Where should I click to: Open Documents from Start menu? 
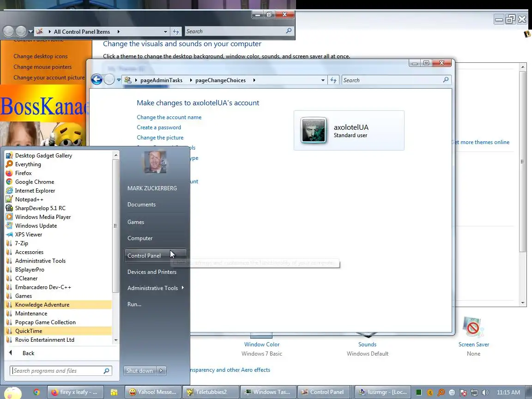pyautogui.click(x=141, y=205)
